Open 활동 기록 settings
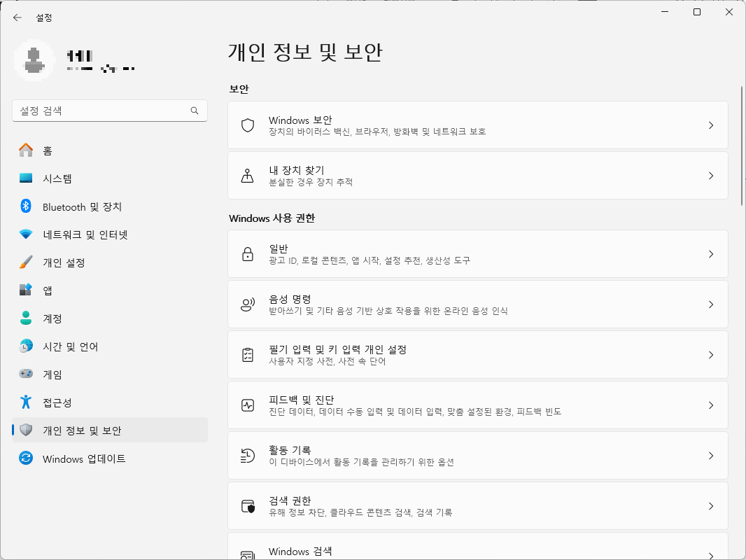This screenshot has height=560, width=746. (x=478, y=456)
